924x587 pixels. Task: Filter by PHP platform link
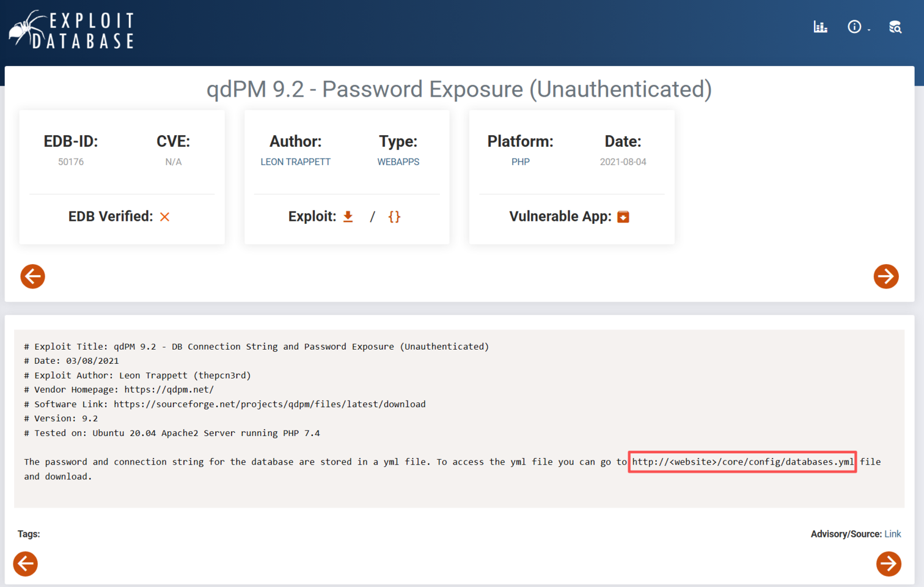[x=520, y=162]
